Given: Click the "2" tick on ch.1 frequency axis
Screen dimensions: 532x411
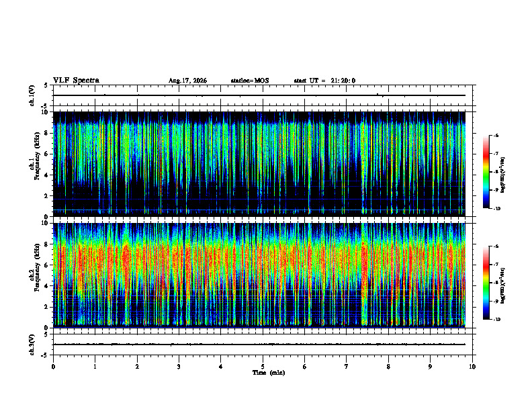Looking at the screenshot, I should pyautogui.click(x=47, y=196).
